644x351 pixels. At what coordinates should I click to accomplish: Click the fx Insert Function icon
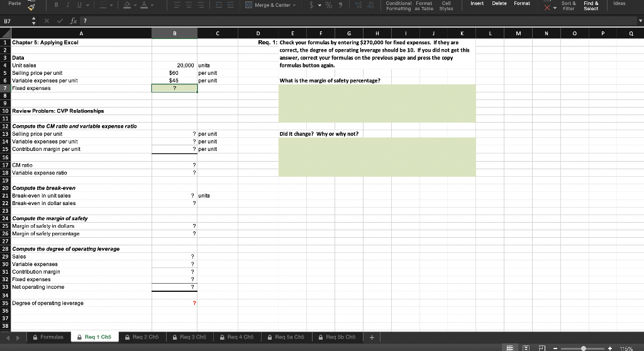pyautogui.click(x=73, y=21)
